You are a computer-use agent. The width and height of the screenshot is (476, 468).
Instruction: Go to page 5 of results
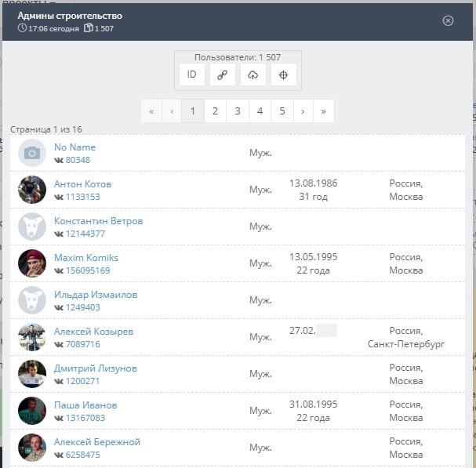(x=282, y=111)
